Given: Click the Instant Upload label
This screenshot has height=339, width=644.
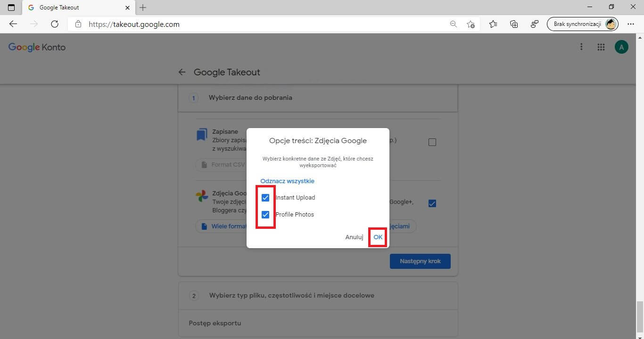Looking at the screenshot, I should [x=295, y=198].
